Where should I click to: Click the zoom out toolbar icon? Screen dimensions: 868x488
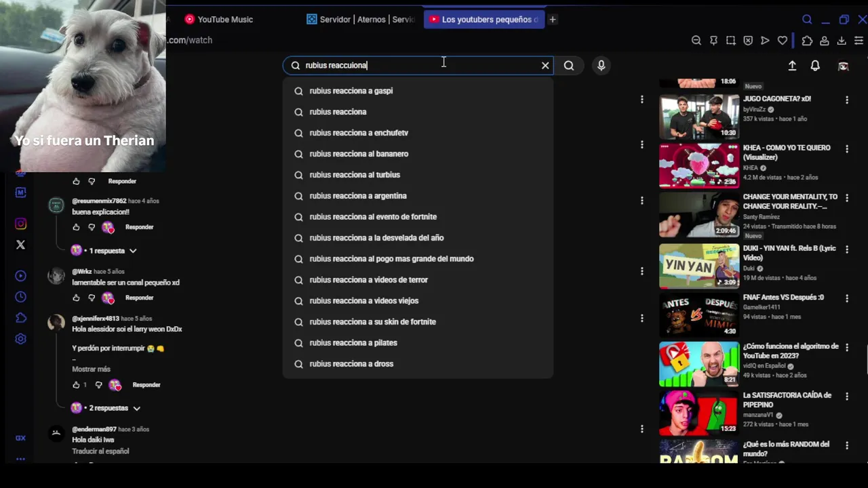[696, 41]
